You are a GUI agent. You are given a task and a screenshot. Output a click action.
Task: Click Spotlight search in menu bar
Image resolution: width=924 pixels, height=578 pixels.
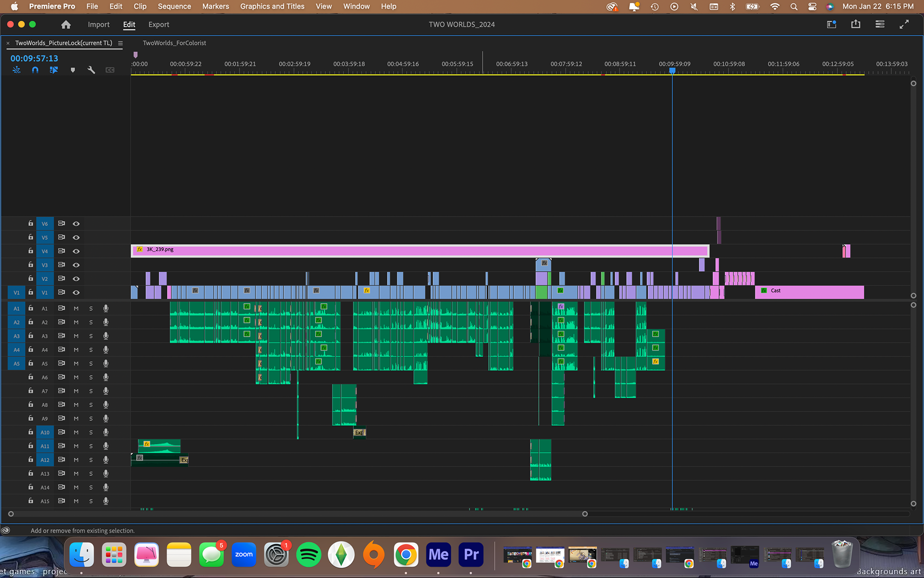point(794,7)
